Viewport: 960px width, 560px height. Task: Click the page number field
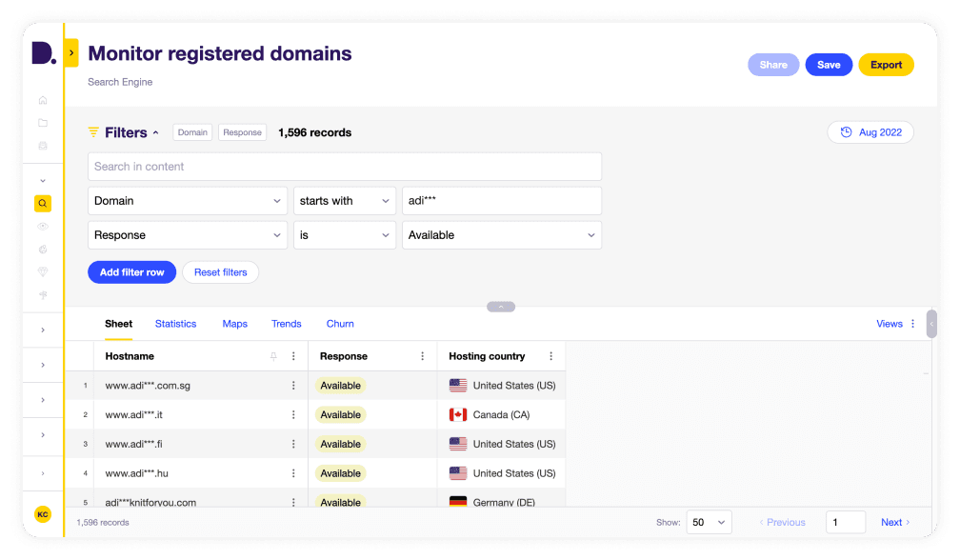click(846, 522)
